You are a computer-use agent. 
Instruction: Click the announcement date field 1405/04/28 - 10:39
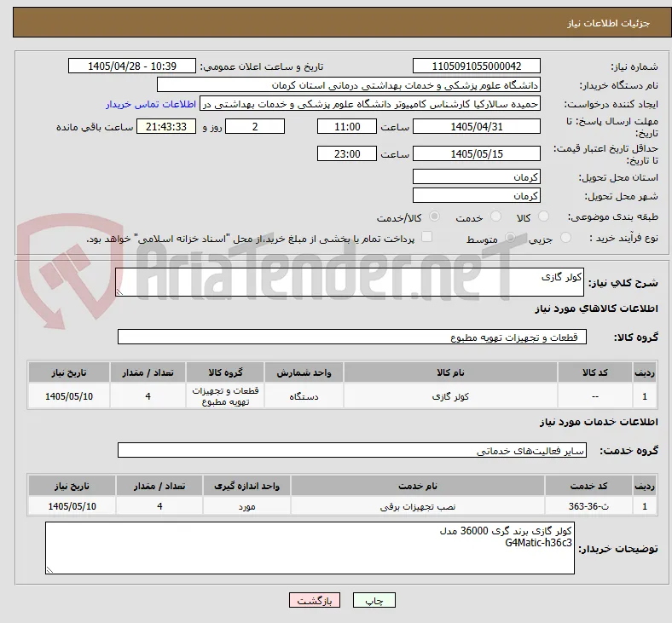pyautogui.click(x=132, y=66)
